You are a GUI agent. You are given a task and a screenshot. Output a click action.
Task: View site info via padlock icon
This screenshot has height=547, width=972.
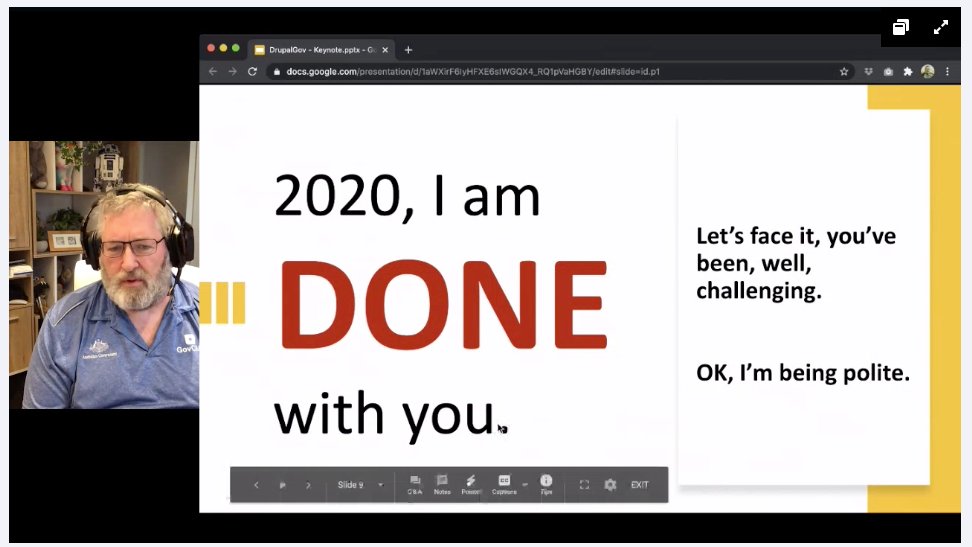pyautogui.click(x=276, y=71)
